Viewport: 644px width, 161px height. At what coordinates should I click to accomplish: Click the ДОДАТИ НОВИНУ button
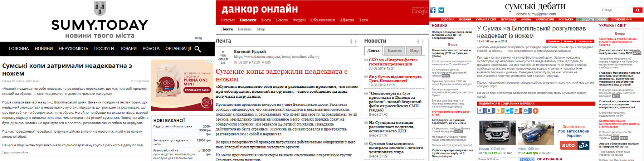592,20
